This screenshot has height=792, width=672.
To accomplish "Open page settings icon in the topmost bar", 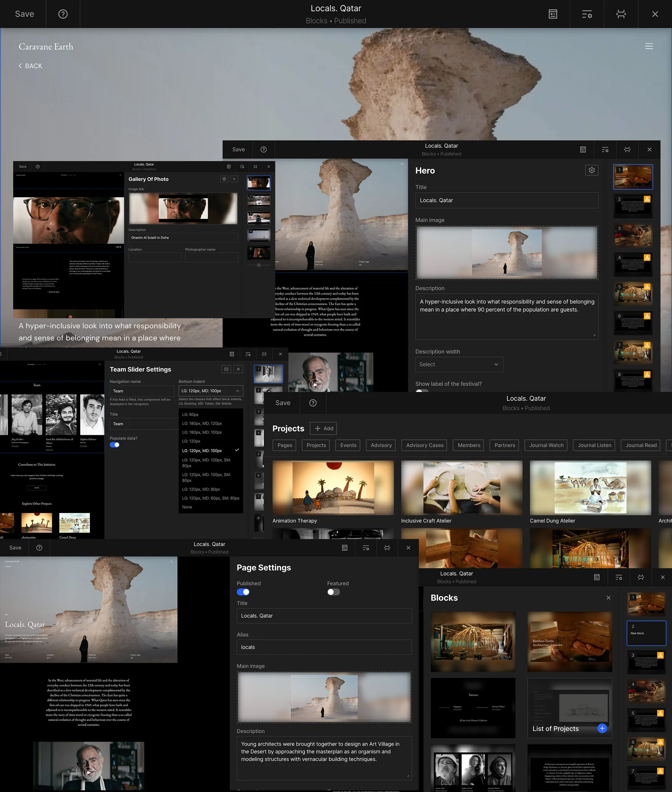I will pyautogui.click(x=587, y=14).
